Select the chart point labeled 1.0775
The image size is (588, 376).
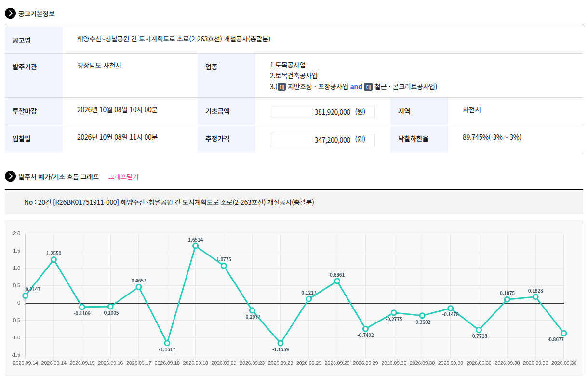pyautogui.click(x=224, y=266)
